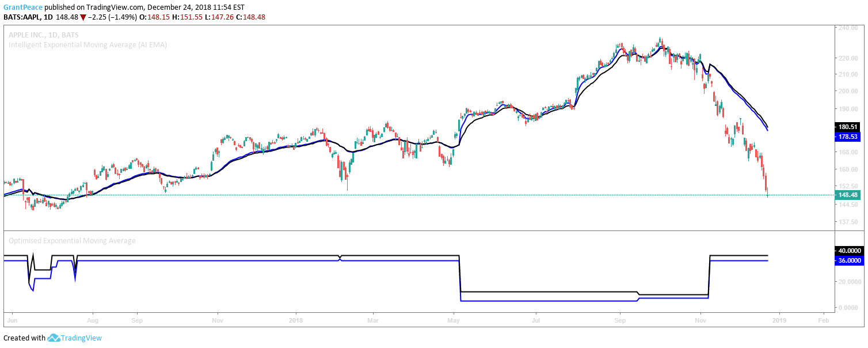
Task: Click the May date axis label
Action: coord(454,319)
